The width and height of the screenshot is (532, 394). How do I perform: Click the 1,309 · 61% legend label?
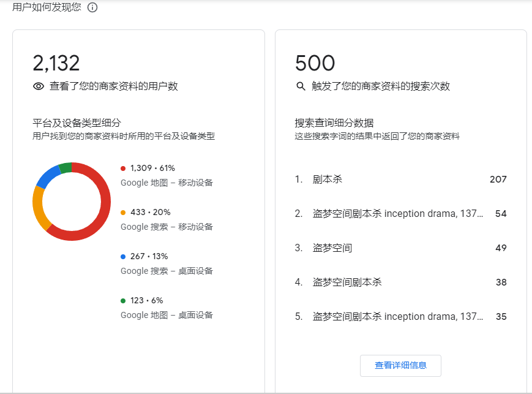tap(152, 167)
